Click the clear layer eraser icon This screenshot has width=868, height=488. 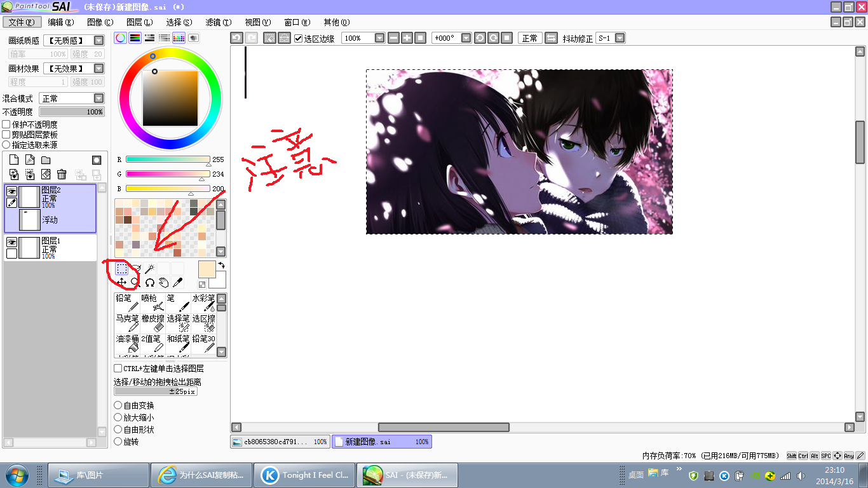[x=46, y=174]
